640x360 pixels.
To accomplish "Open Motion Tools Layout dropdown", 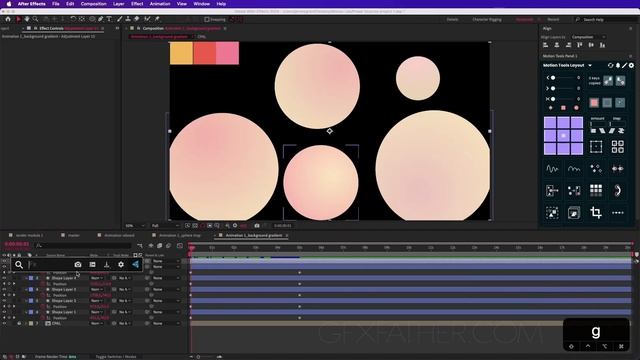I will [590, 65].
